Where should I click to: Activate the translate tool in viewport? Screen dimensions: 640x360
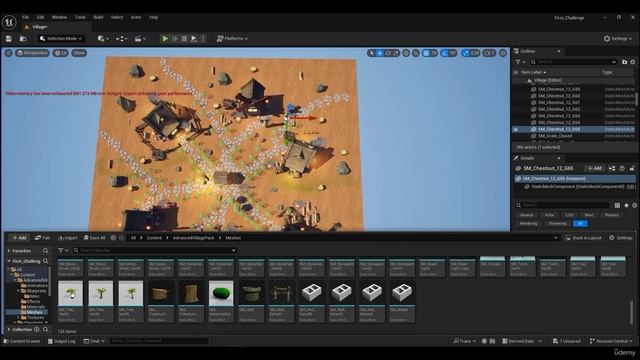tap(380, 53)
